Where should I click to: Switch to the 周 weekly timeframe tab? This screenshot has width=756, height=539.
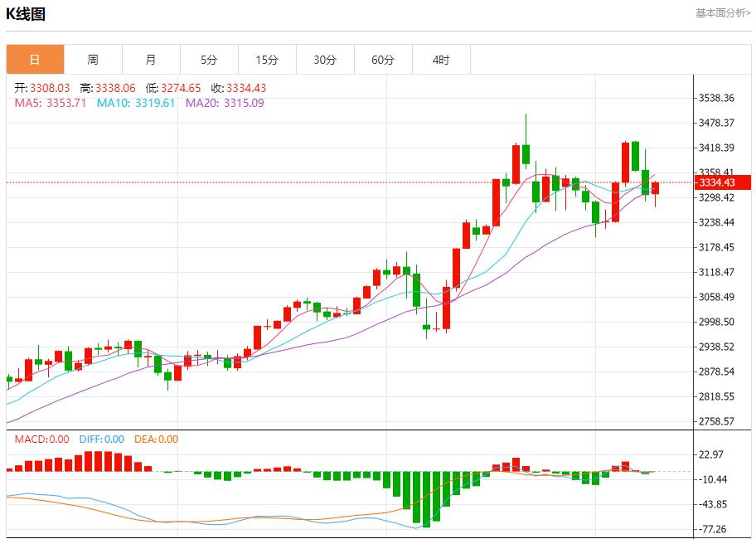[94, 59]
